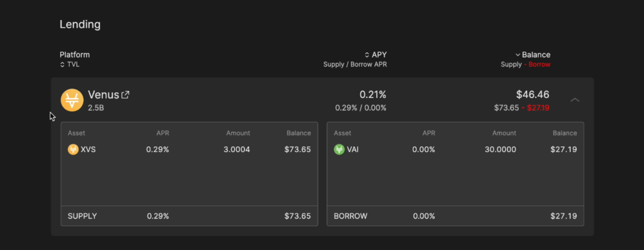Screen dimensions: 644x250
Task: Click the VAI token icon
Action: coord(339,149)
